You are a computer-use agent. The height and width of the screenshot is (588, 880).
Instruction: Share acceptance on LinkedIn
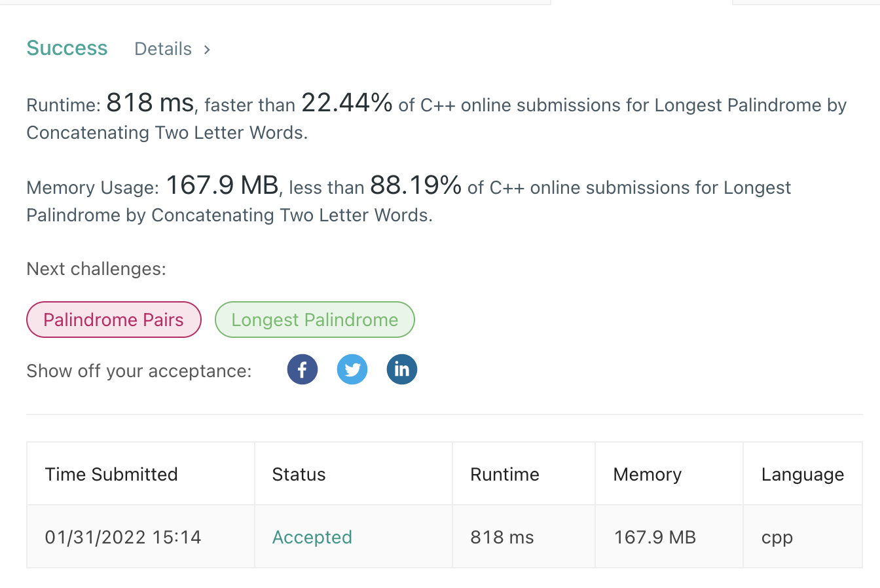point(402,370)
